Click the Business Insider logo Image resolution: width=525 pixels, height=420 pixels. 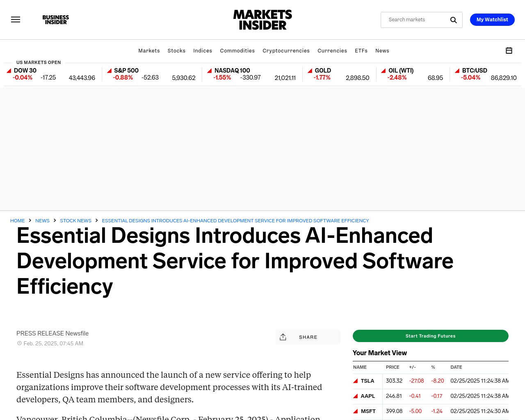coord(56,19)
